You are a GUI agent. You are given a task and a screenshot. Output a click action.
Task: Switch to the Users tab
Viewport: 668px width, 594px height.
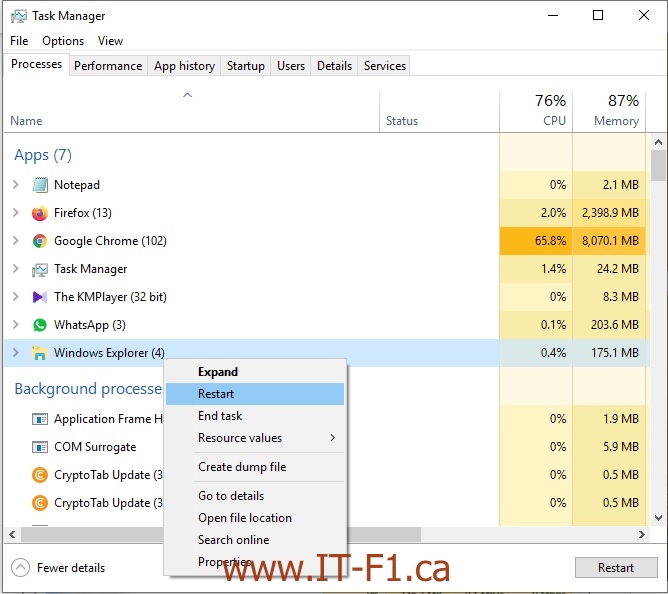coord(291,66)
